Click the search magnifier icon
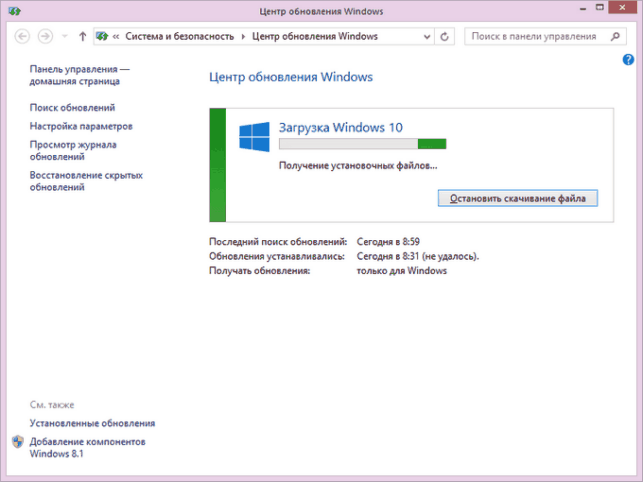The width and height of the screenshot is (643, 482). (x=615, y=37)
